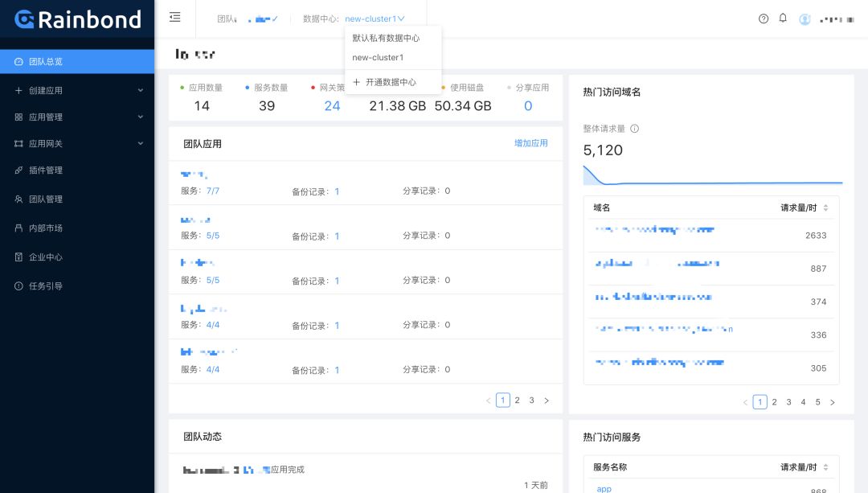This screenshot has width=868, height=493.
Task: Go to next page of domain table
Action: [x=832, y=402]
